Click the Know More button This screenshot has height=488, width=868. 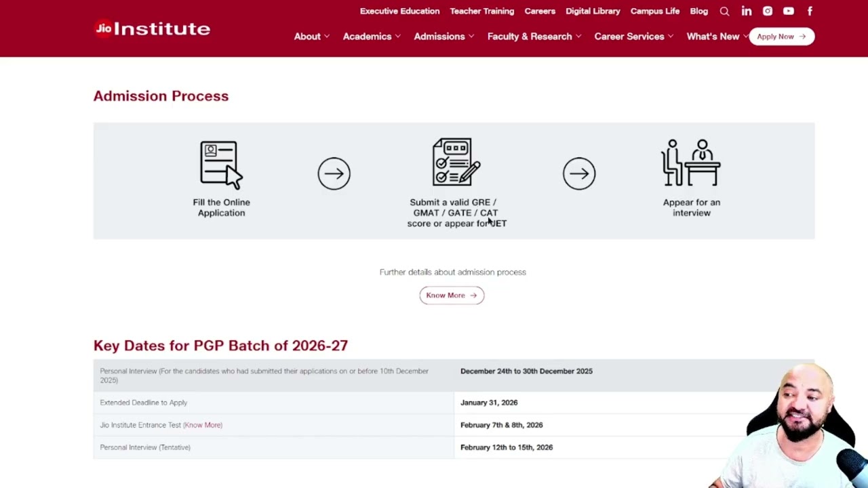(452, 296)
